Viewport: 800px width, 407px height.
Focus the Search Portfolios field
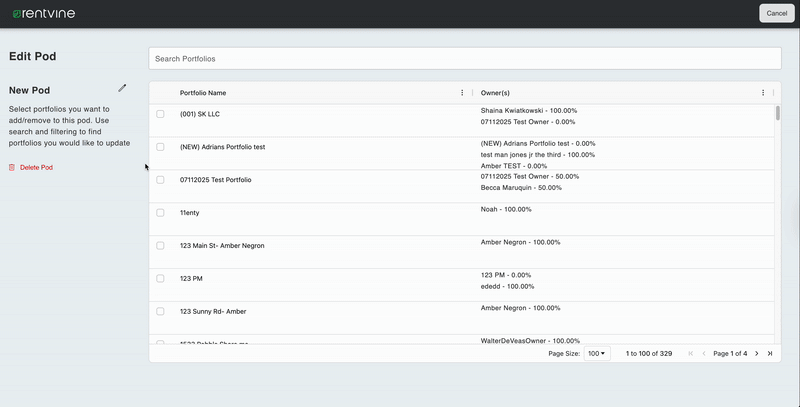(x=464, y=59)
